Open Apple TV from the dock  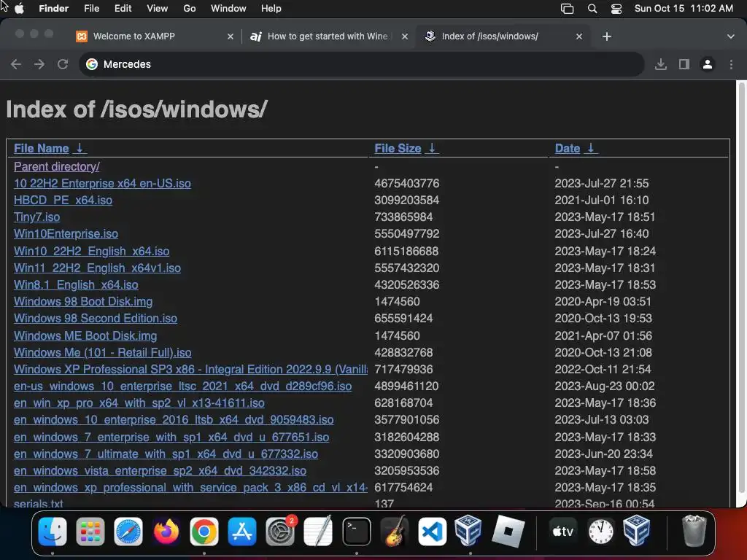pyautogui.click(x=562, y=531)
